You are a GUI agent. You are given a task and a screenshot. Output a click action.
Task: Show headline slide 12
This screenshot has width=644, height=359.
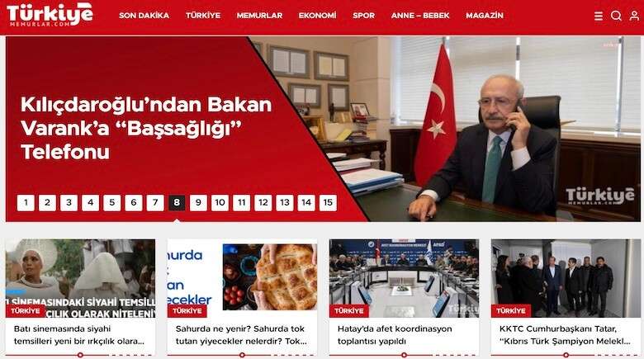(263, 202)
